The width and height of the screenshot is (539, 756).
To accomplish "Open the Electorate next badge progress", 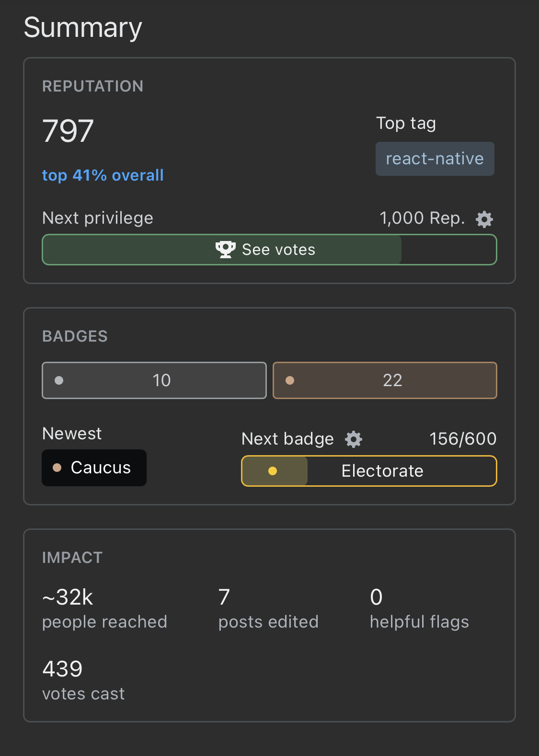I will coord(369,471).
